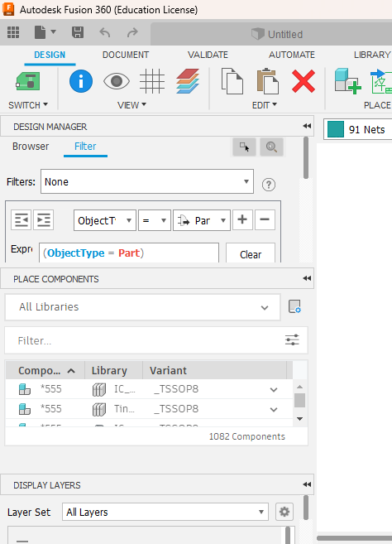The image size is (392, 544).
Task: Toggle selection mode in Filter panel
Action: point(244,147)
